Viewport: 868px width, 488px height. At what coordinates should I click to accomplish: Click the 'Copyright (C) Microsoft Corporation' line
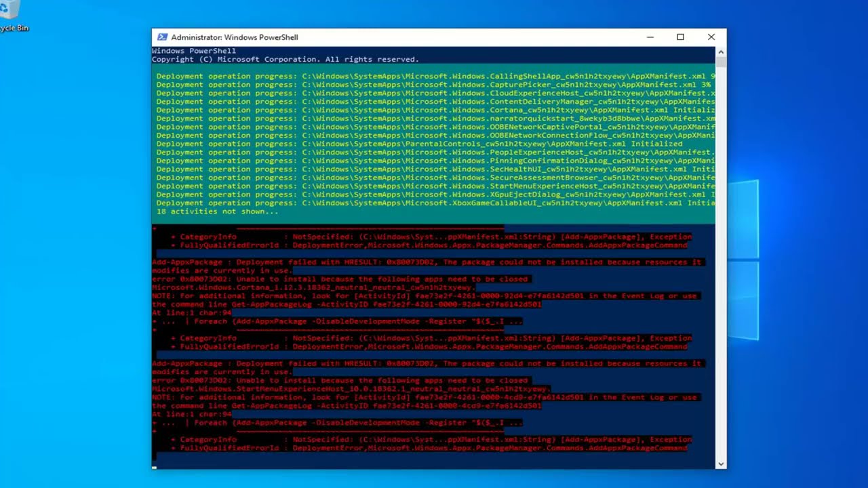[285, 60]
